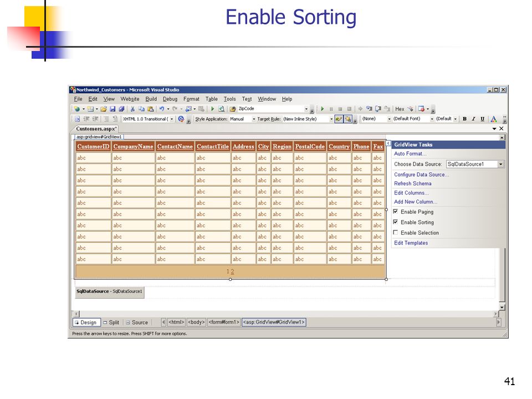The width and height of the screenshot is (532, 399).
Task: Toggle Italic formatting button
Action: [473, 119]
